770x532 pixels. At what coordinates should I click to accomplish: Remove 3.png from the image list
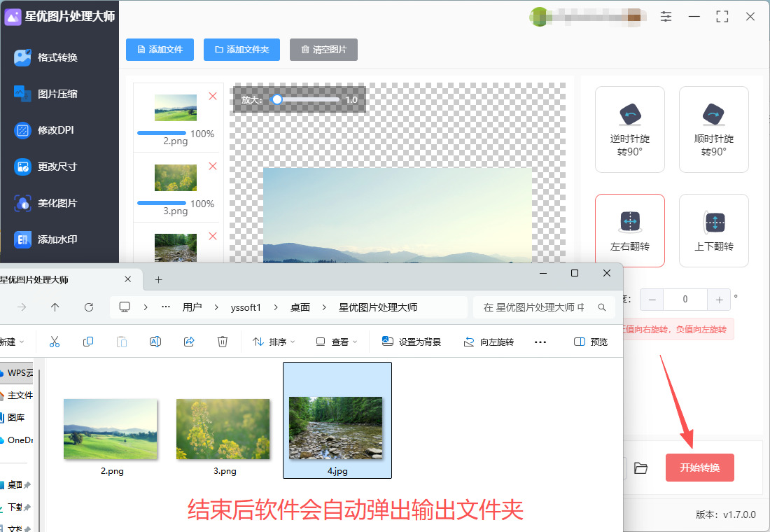click(x=213, y=166)
